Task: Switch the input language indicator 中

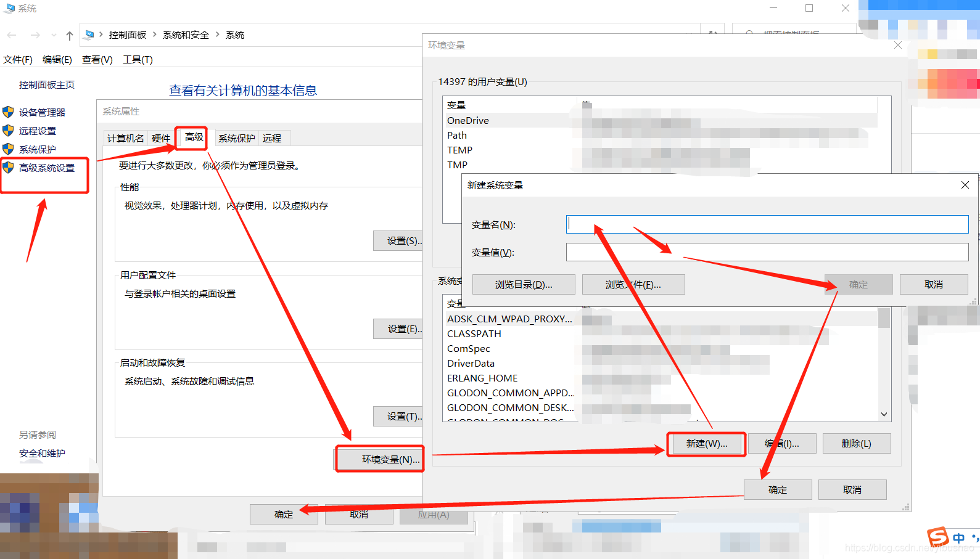Action: pyautogui.click(x=958, y=538)
